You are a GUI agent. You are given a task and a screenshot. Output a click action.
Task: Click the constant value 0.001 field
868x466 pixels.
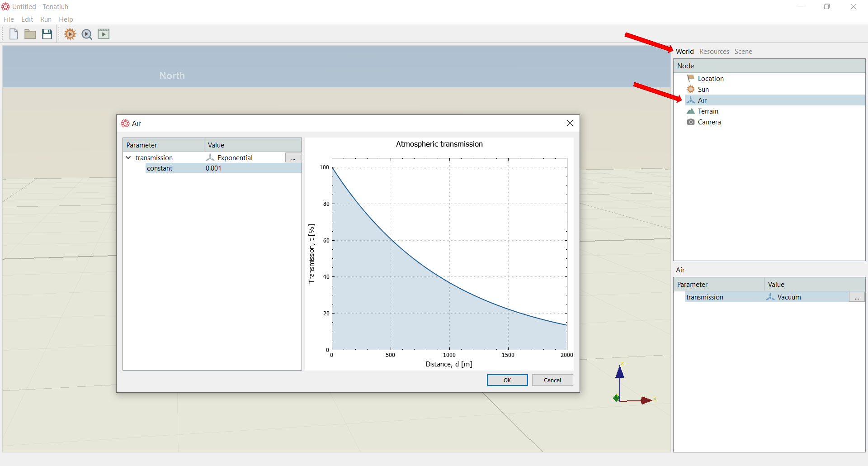point(253,168)
